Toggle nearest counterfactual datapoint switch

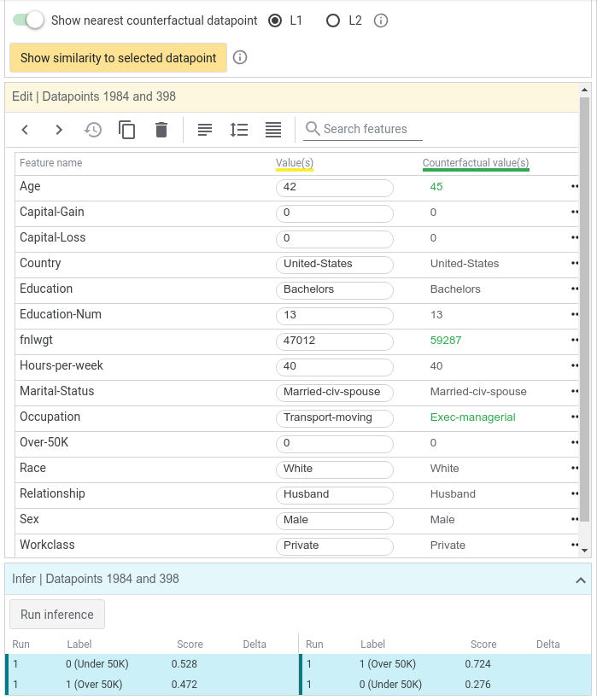28,20
